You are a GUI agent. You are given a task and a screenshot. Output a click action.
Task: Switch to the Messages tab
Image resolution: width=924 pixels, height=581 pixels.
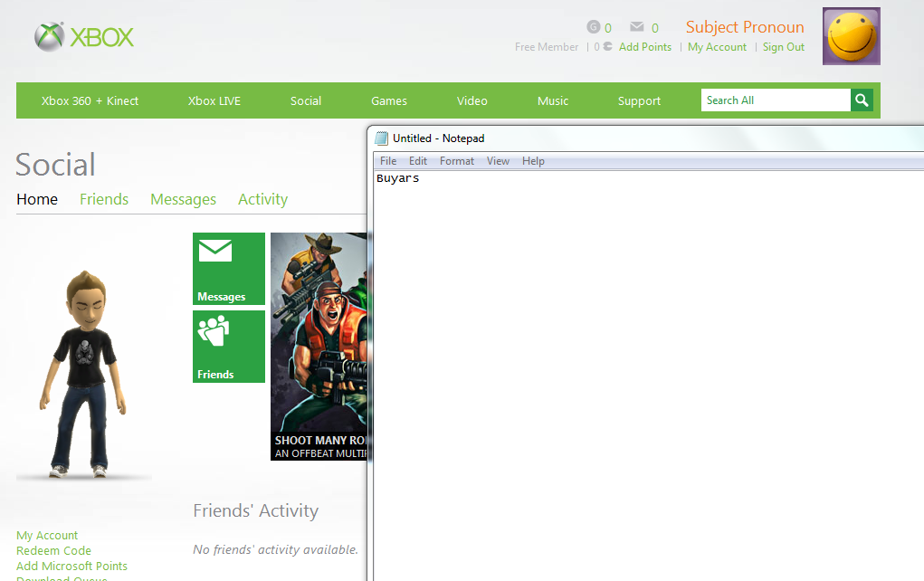pos(184,200)
